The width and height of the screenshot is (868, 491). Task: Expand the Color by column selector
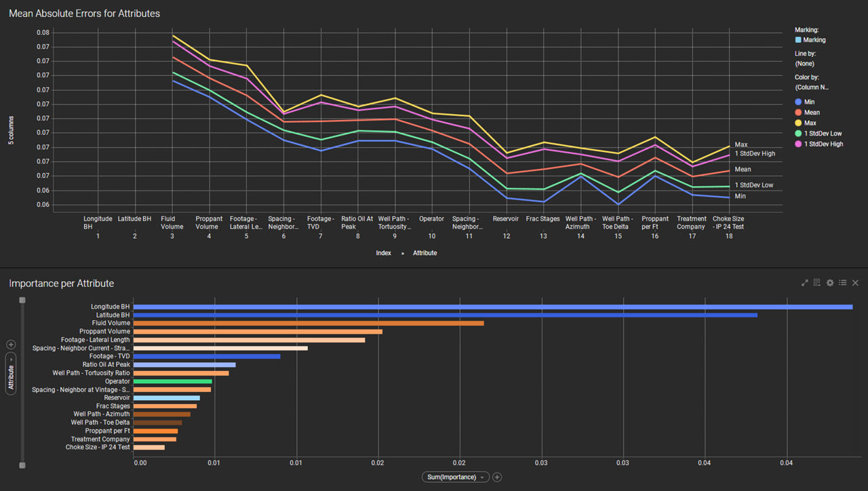tap(812, 87)
